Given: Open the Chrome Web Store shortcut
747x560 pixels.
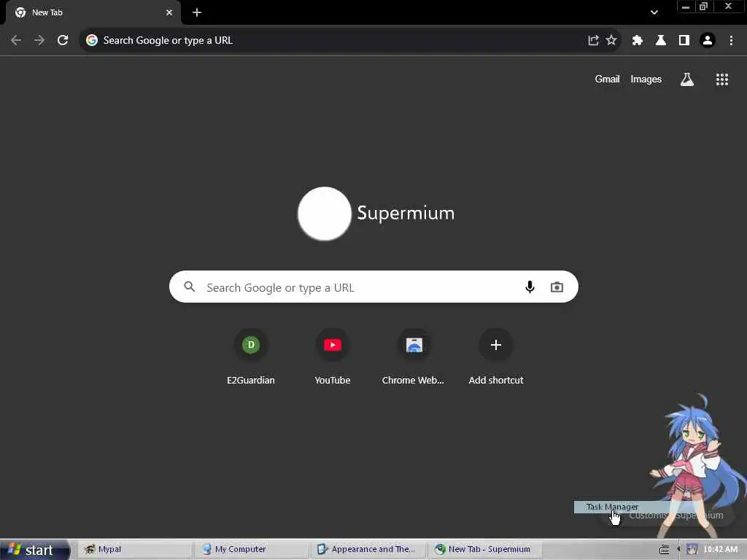Looking at the screenshot, I should pos(414,357).
